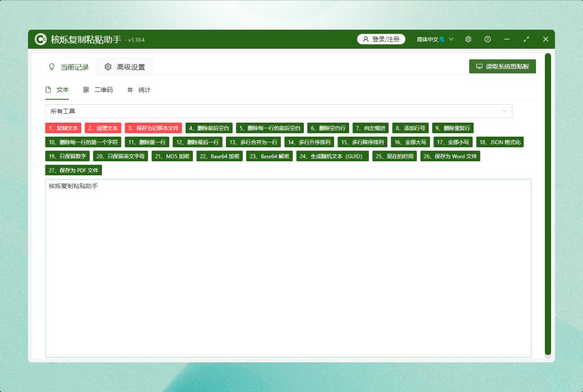This screenshot has width=583, height=392.
Task: Click 保存为 PDF 文件 button
Action: 73,170
